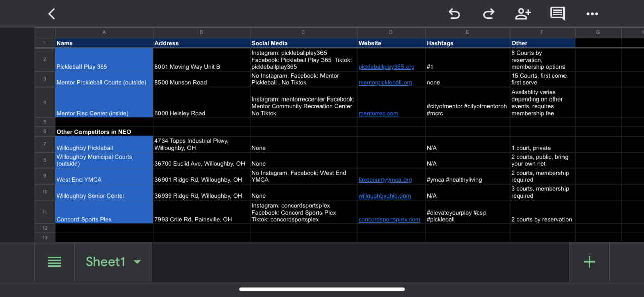Open the comments icon
The height and width of the screenshot is (297, 644).
pos(557,14)
